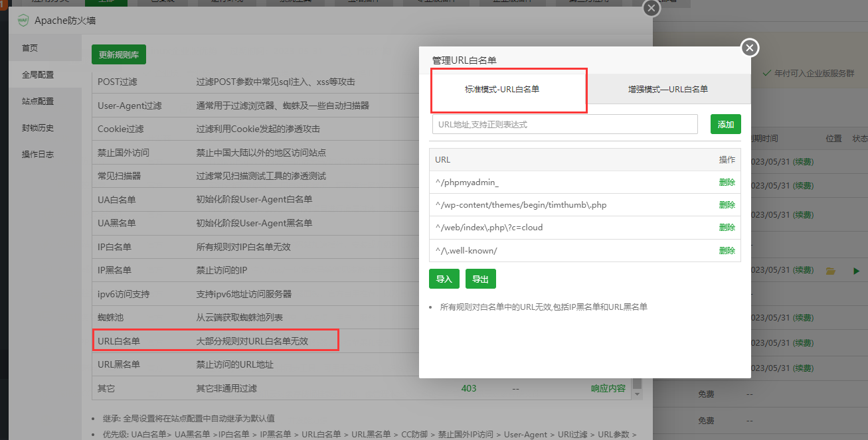The height and width of the screenshot is (440, 868).
Task: Delete the ^/\.well-known/ whitelist entry
Action: (x=727, y=250)
